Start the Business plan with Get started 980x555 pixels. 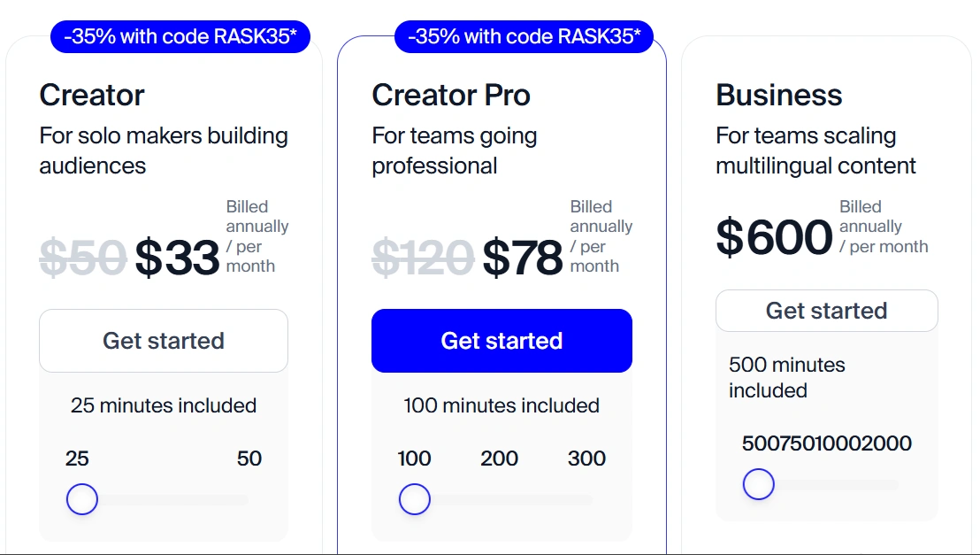(826, 311)
